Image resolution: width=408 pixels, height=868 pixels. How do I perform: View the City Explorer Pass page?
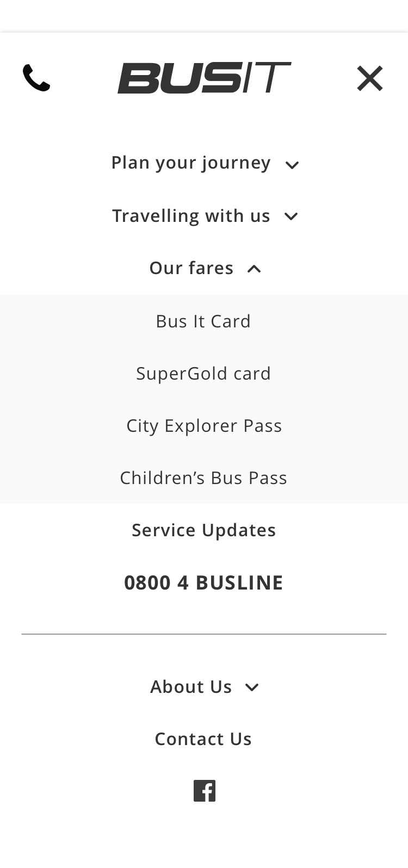204,426
